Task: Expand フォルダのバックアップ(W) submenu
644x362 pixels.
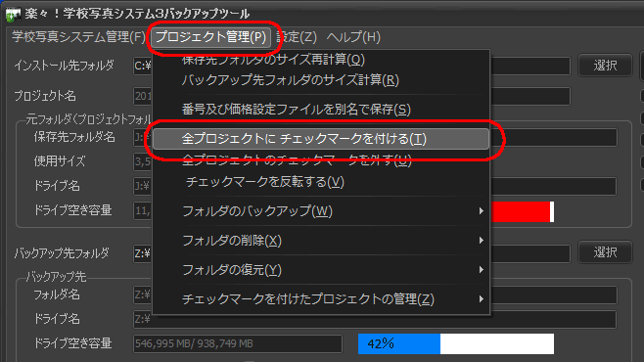Action: tap(321, 211)
